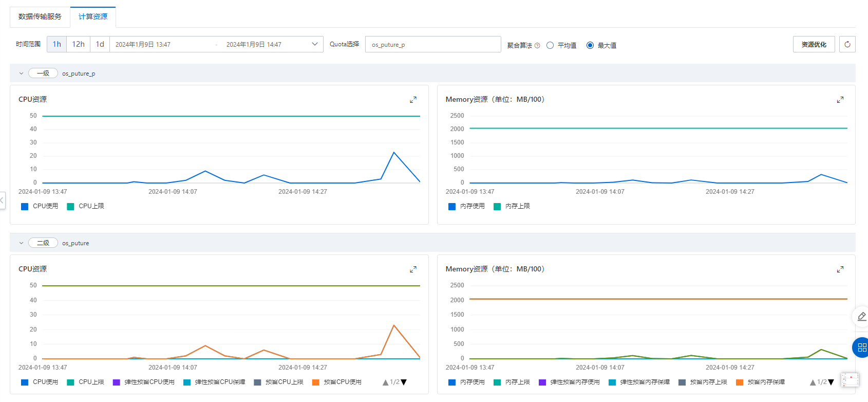The image size is (868, 402).
Task: Toggle 弹性预留内存保障 legend series
Action: point(639,382)
